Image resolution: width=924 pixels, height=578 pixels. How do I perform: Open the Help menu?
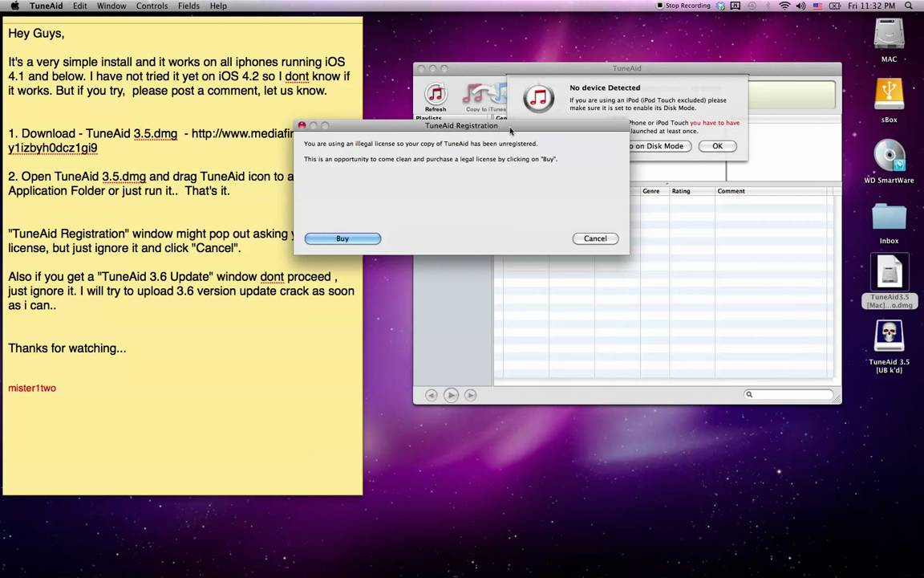218,6
